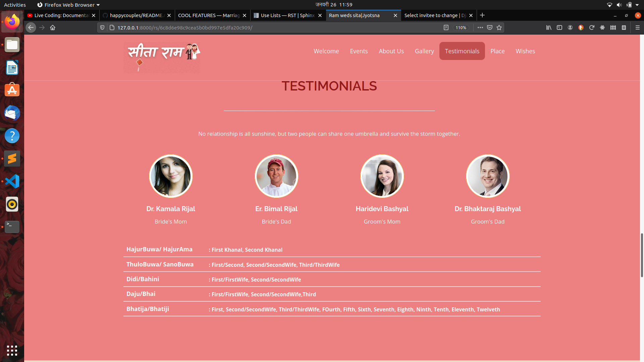Click Er. Bimal Rijal's photo
The image size is (644, 362).
tap(276, 176)
